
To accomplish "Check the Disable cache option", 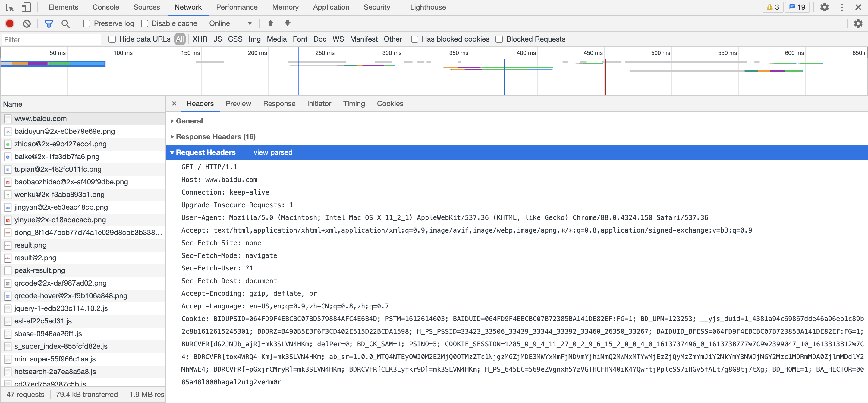I will tap(145, 23).
